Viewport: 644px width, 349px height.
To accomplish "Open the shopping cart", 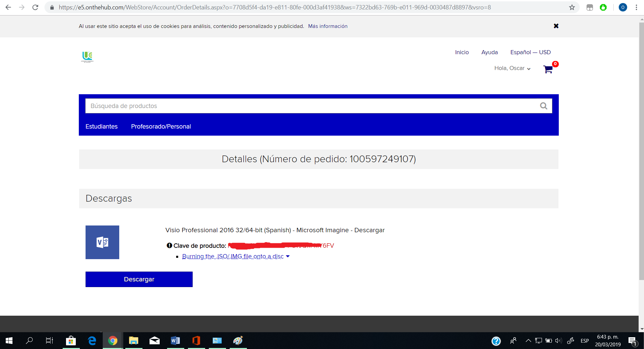I will 548,69.
